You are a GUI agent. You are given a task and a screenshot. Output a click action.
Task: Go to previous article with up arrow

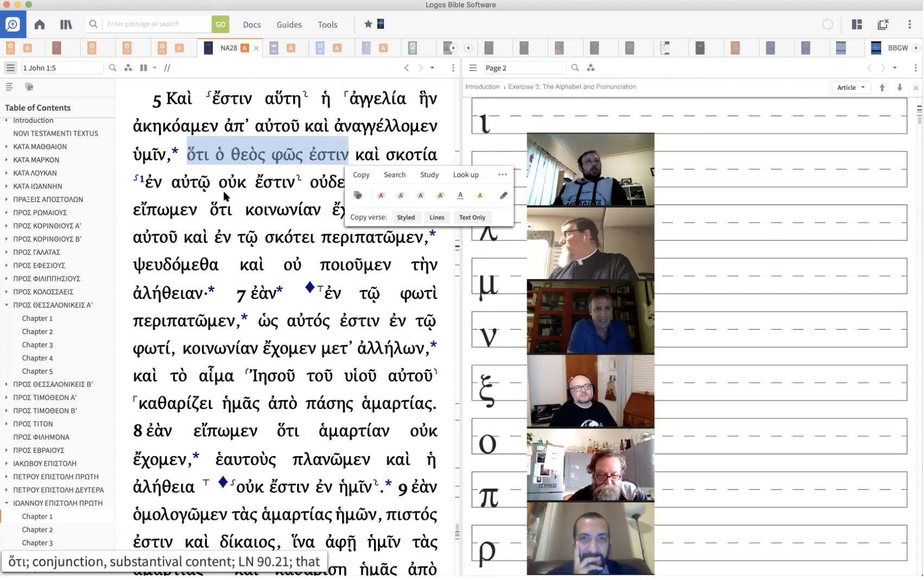tap(882, 87)
